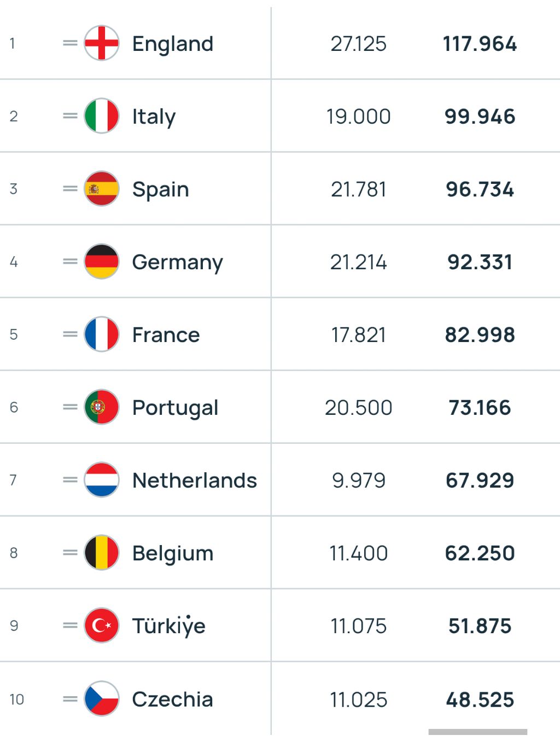This screenshot has width=560, height=741.
Task: Click the rank number 10 for Czechia
Action: pos(17,699)
